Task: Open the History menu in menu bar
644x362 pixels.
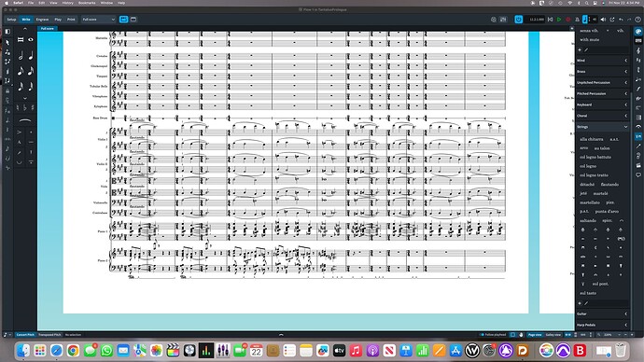Action: [x=68, y=3]
